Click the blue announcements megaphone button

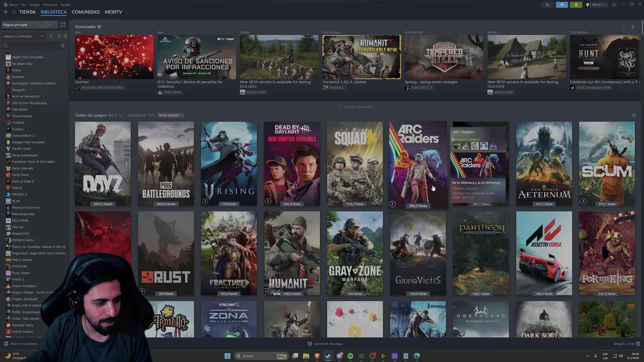tap(562, 5)
